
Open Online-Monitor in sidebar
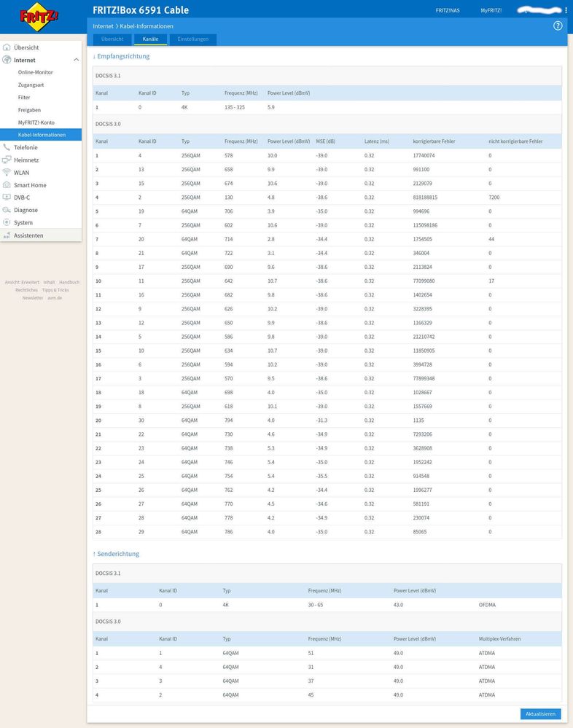click(x=35, y=72)
